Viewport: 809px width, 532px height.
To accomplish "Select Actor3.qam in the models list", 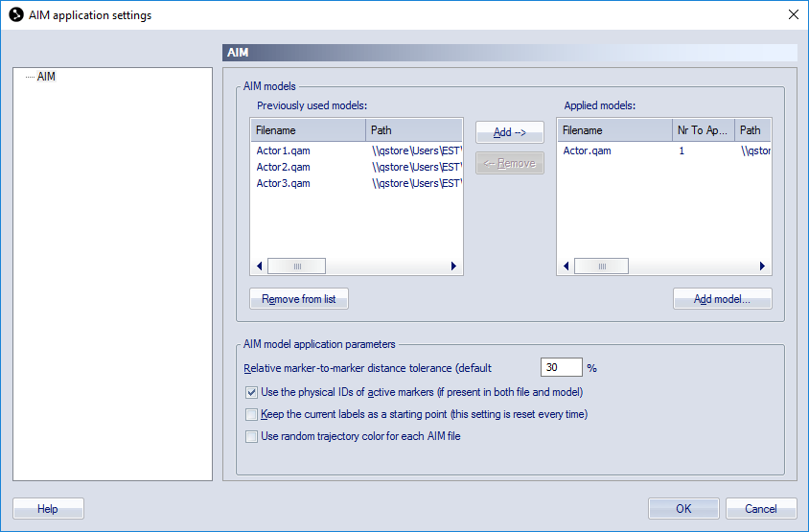I will click(x=284, y=183).
